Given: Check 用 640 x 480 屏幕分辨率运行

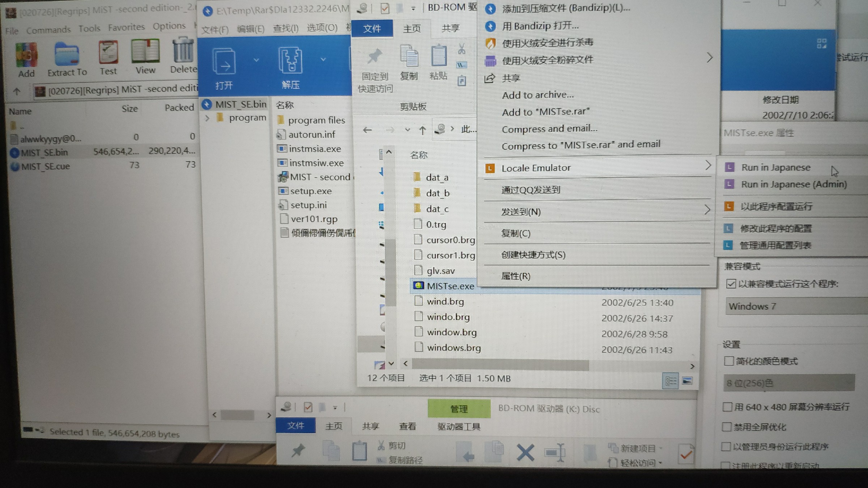Looking at the screenshot, I should [x=727, y=407].
